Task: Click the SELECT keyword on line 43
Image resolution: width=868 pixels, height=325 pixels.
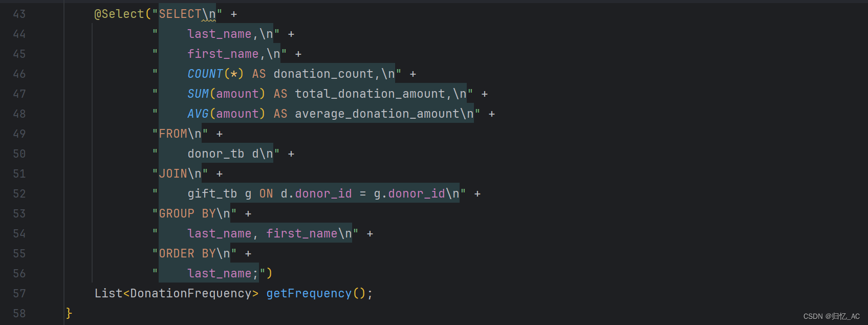Action: [x=180, y=14]
